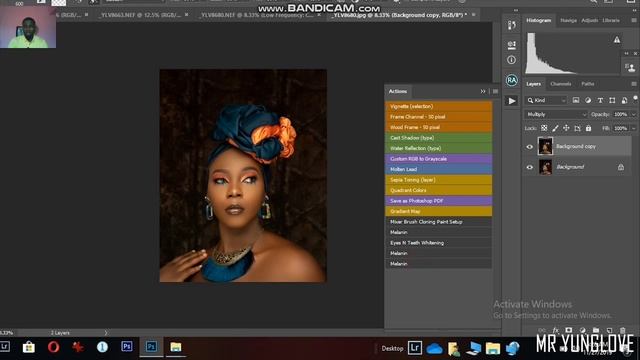Toggle the smart objects filter
This screenshot has height=360, width=640.
[x=624, y=100]
